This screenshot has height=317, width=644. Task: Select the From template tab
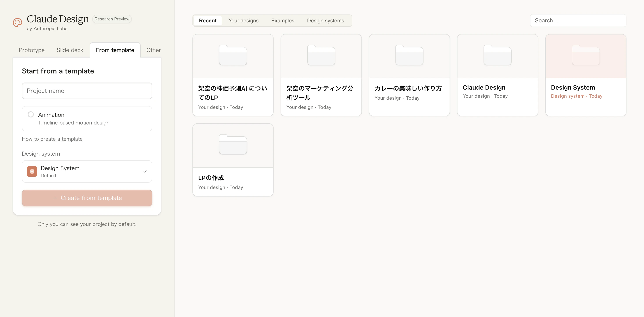(115, 50)
